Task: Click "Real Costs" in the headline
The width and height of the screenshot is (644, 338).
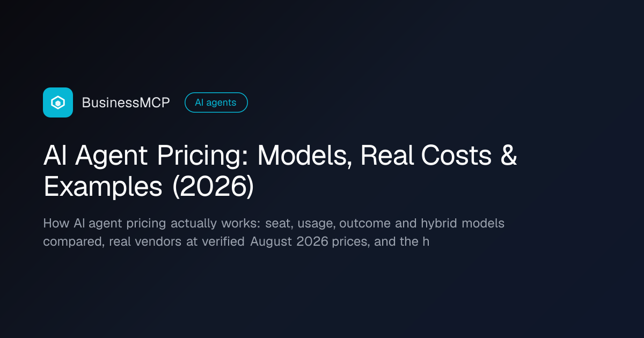Action: (426, 157)
